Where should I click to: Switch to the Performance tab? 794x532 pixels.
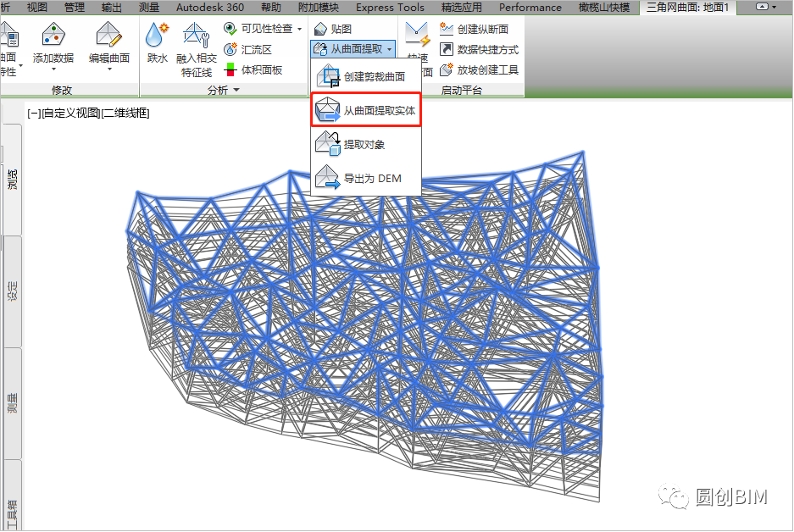pyautogui.click(x=530, y=7)
